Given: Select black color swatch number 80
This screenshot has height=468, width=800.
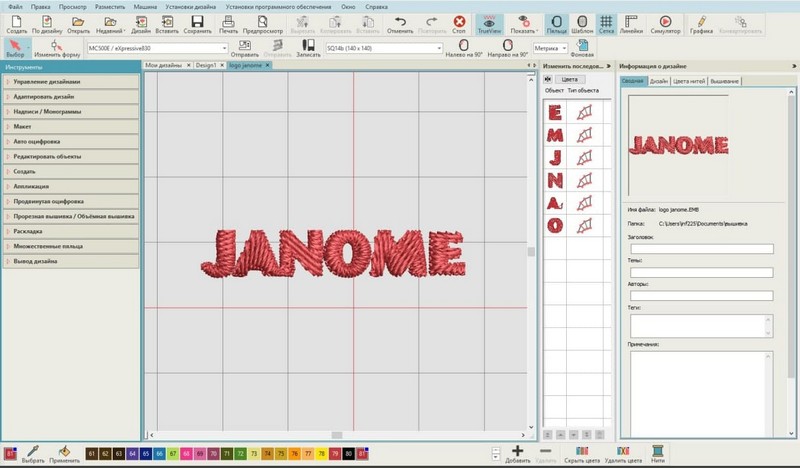Looking at the screenshot, I should tap(348, 453).
